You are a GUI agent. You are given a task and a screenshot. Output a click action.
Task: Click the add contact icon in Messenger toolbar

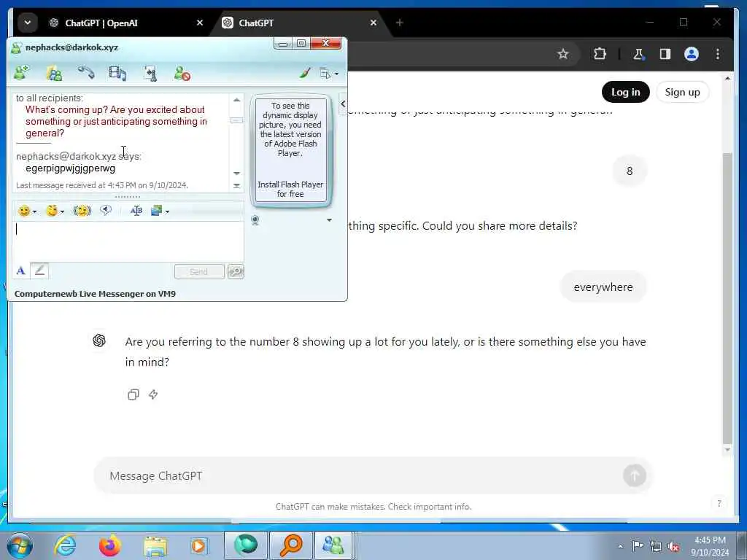click(21, 74)
